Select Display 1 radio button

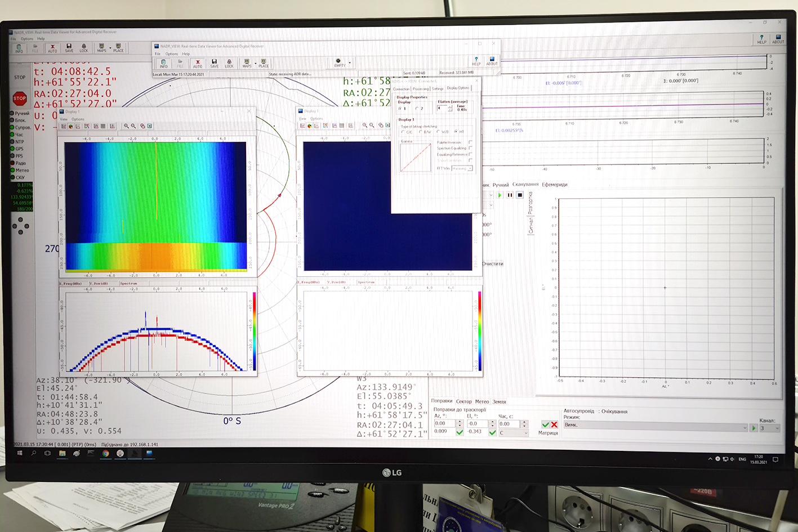point(400,109)
